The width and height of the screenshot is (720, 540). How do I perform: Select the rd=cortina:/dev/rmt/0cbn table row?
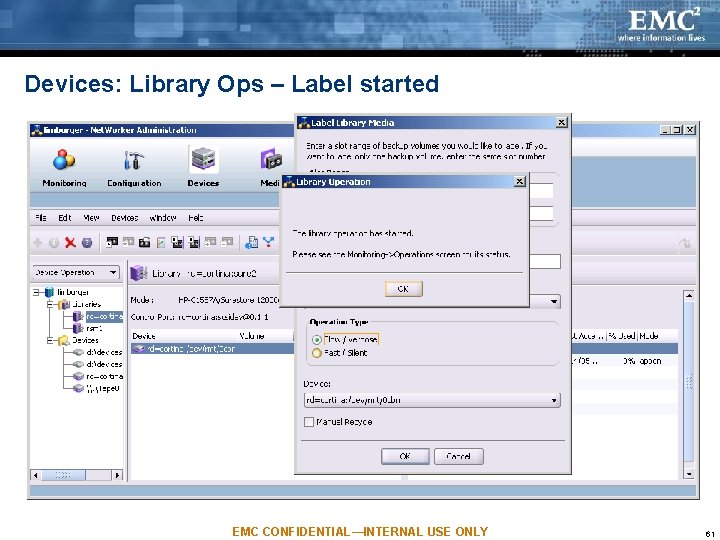(x=212, y=349)
